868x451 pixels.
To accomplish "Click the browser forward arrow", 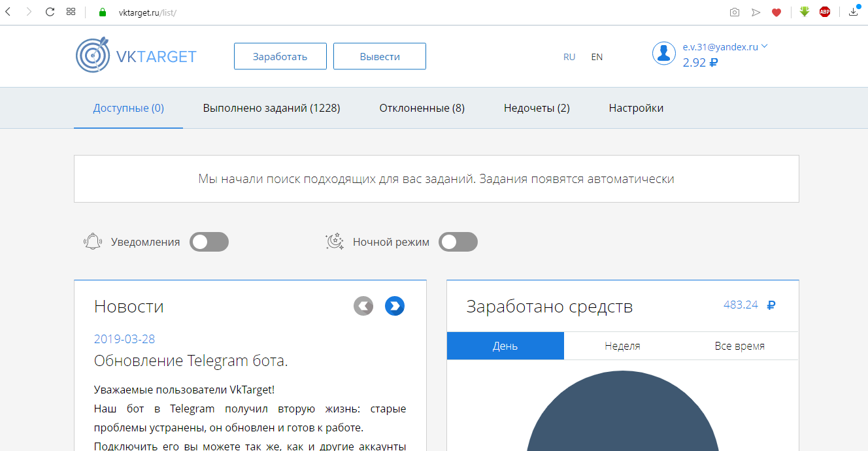I will [29, 12].
